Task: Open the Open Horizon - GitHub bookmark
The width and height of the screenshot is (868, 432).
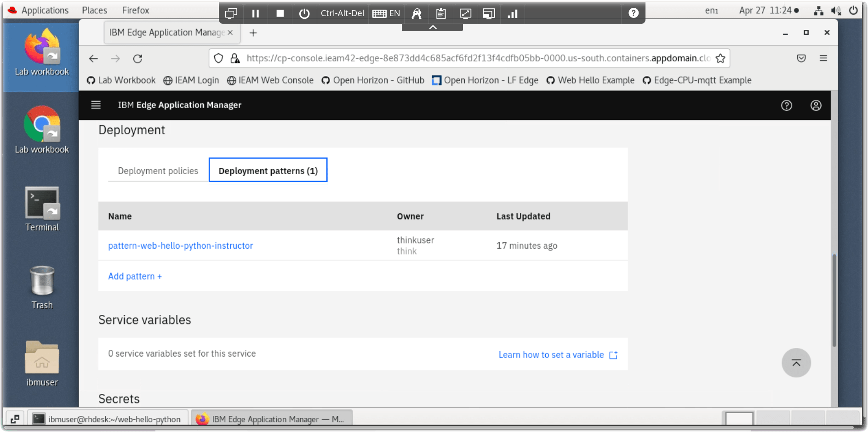Action: click(x=373, y=80)
